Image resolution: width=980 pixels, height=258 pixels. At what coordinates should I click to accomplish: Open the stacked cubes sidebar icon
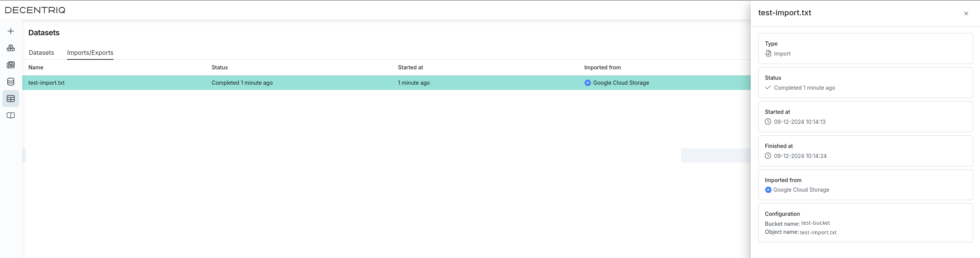point(11,48)
